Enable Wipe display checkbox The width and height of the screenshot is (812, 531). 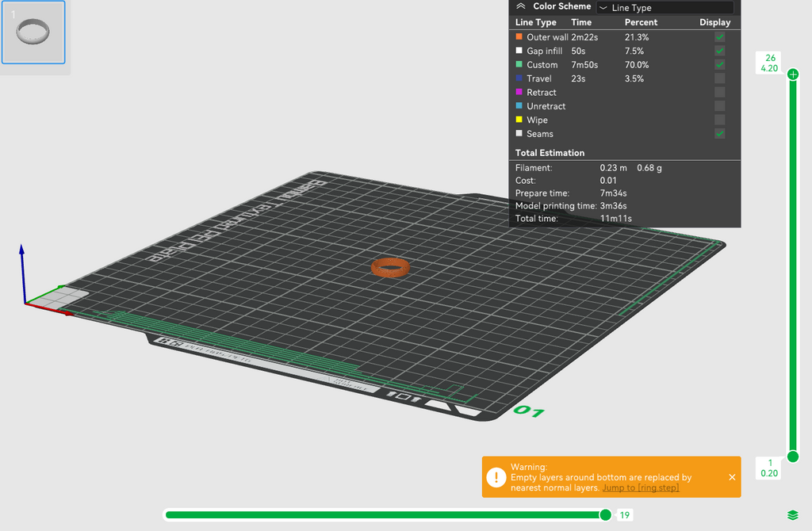click(x=719, y=120)
